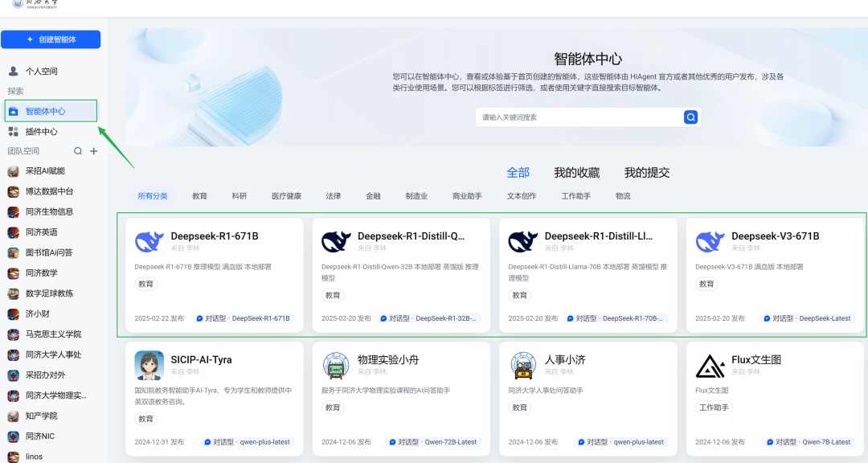
Task: Click the description 服务于同济大学物理实验课程的AI问答助手
Action: pos(386,391)
